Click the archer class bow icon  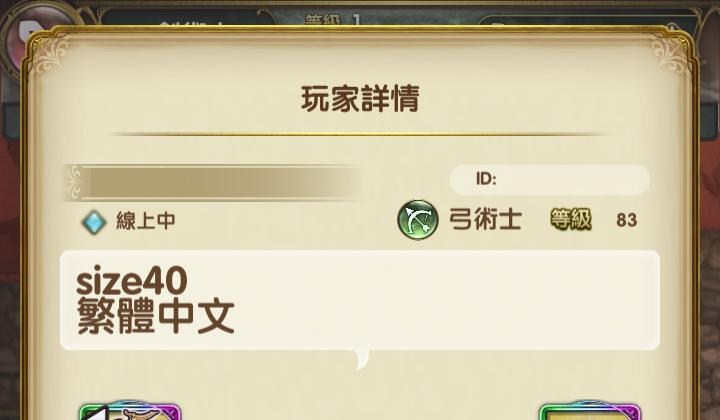point(417,219)
